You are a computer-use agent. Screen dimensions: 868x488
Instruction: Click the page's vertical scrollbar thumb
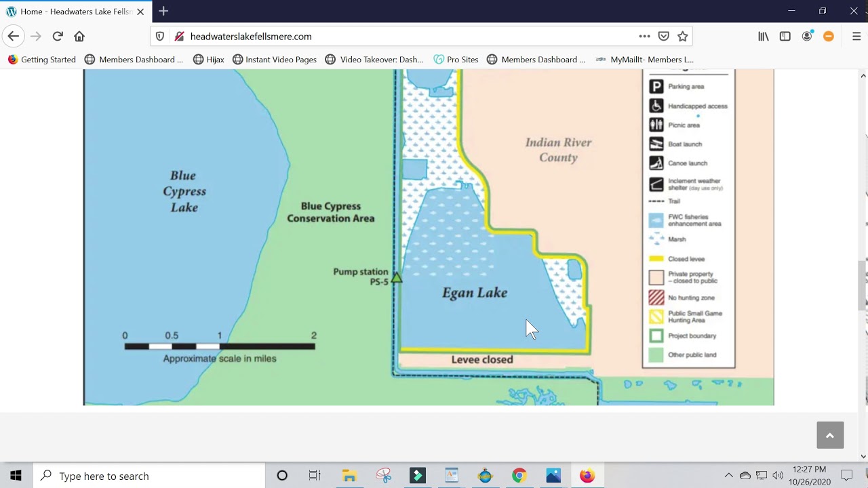tap(863, 285)
